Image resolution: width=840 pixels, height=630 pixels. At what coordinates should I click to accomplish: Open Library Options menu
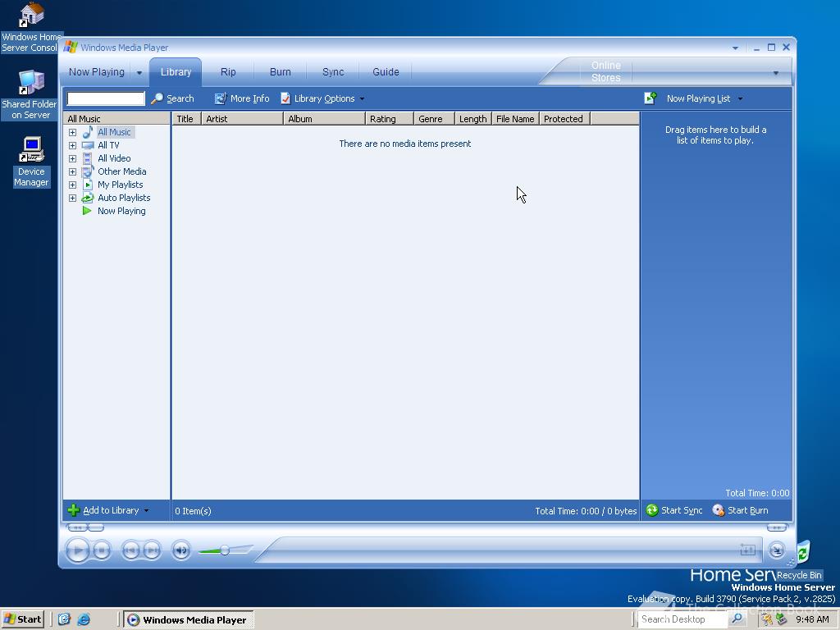[x=322, y=98]
